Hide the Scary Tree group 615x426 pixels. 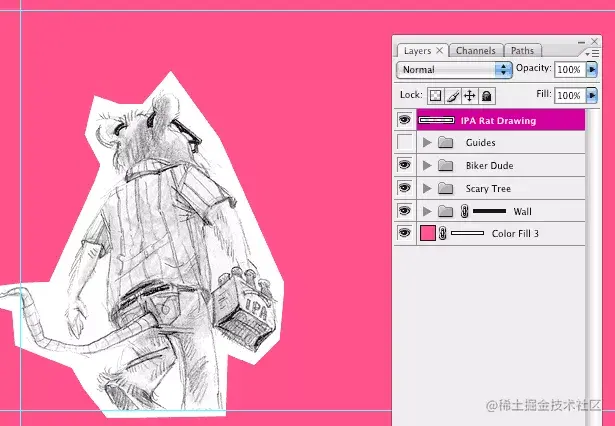pos(404,188)
